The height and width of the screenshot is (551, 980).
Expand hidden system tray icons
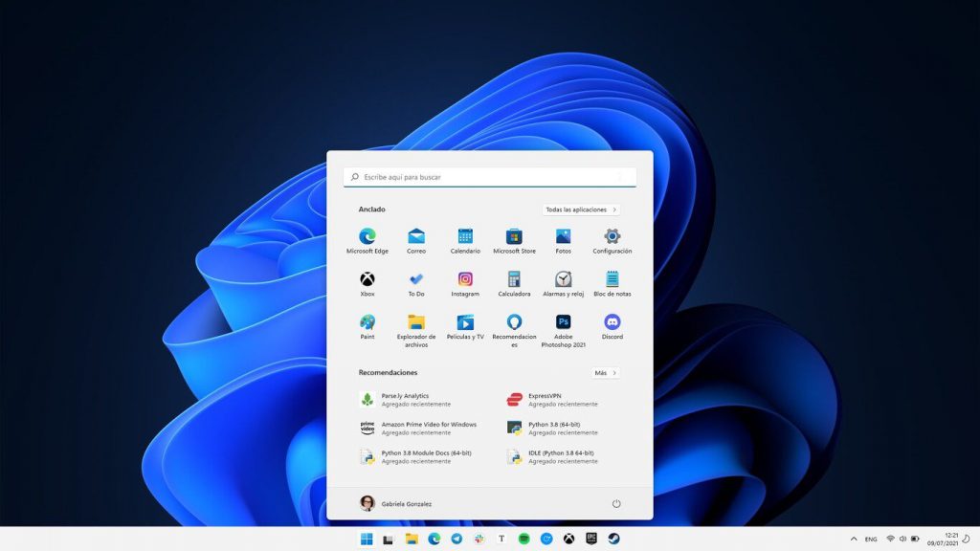point(855,538)
